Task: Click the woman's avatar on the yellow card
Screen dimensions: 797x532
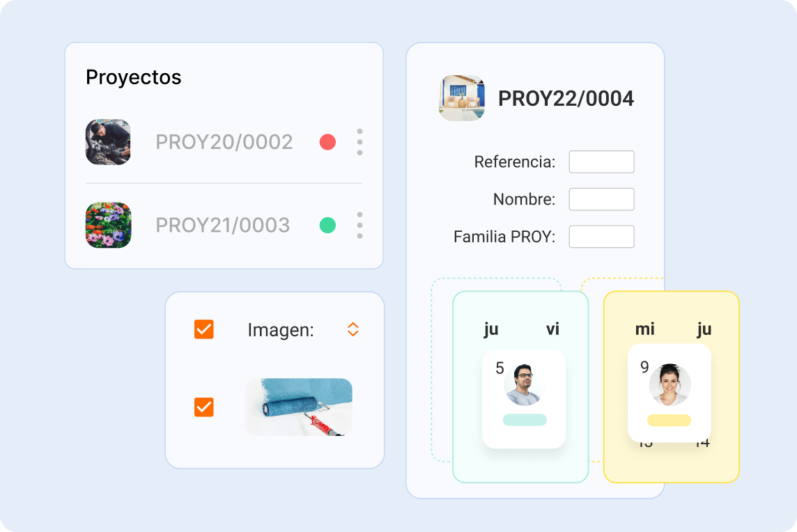Action: [670, 384]
